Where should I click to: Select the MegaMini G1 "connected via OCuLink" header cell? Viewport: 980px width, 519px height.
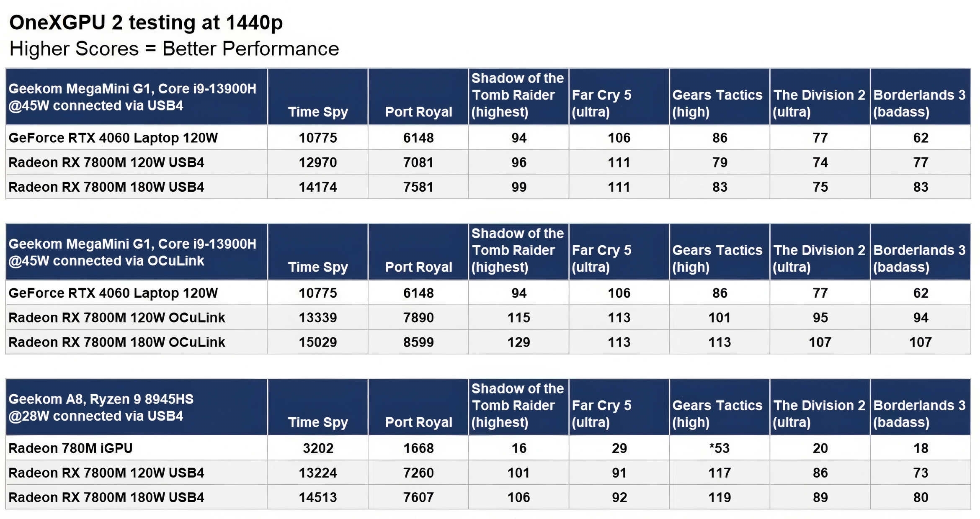pyautogui.click(x=132, y=252)
